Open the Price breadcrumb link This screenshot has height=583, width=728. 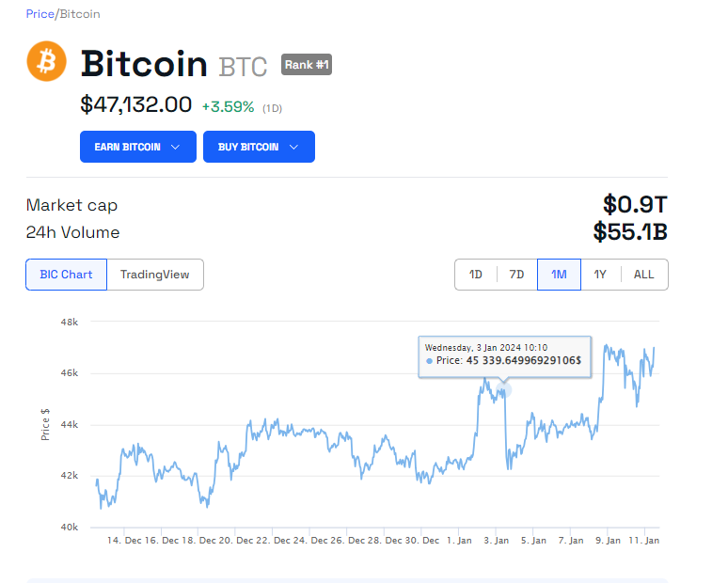pyautogui.click(x=40, y=14)
